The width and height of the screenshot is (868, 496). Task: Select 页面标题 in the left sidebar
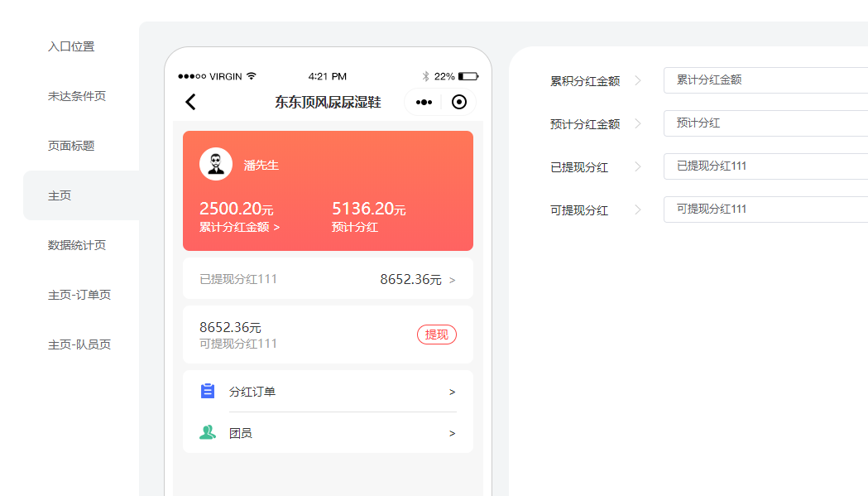(71, 146)
